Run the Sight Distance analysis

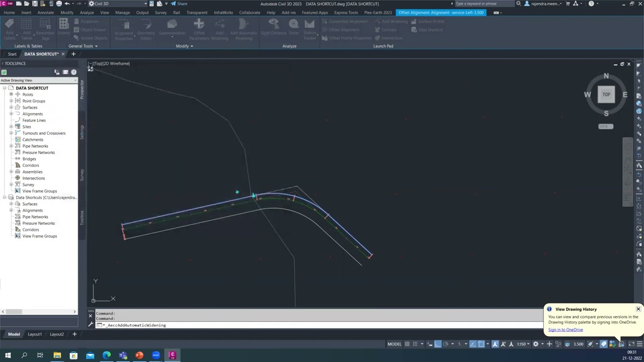tap(273, 27)
